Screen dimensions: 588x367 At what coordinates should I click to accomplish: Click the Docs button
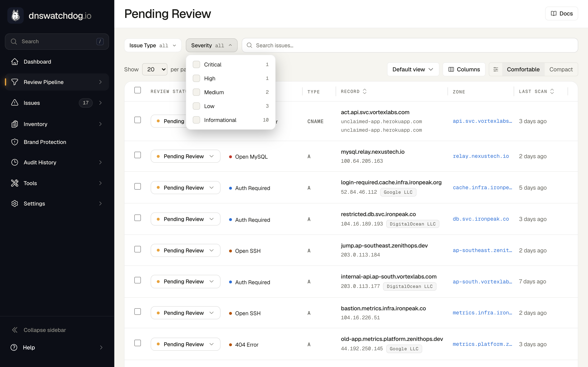tap(561, 14)
